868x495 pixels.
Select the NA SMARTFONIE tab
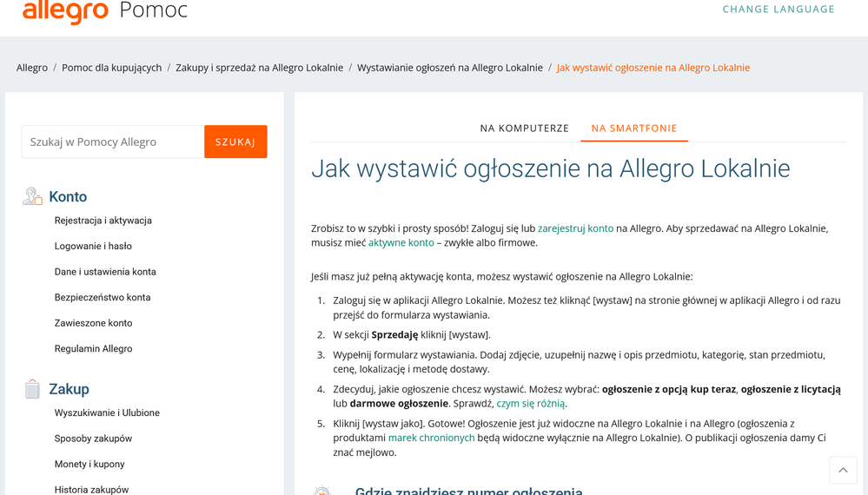pos(633,129)
